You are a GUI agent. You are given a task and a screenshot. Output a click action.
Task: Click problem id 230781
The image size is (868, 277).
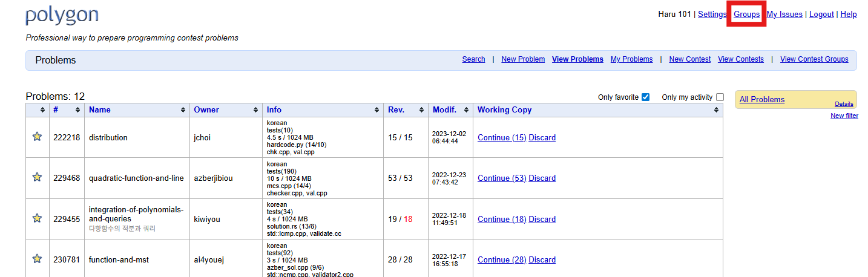[67, 259]
